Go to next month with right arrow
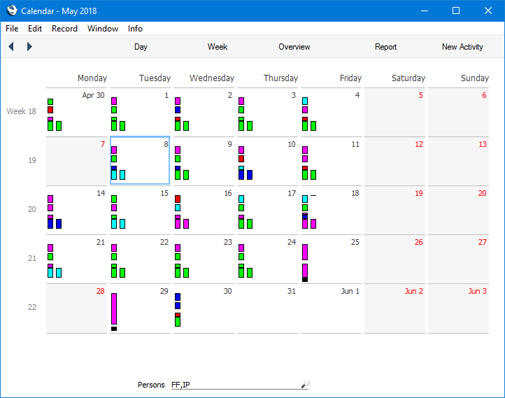The height and width of the screenshot is (398, 505). click(x=29, y=46)
